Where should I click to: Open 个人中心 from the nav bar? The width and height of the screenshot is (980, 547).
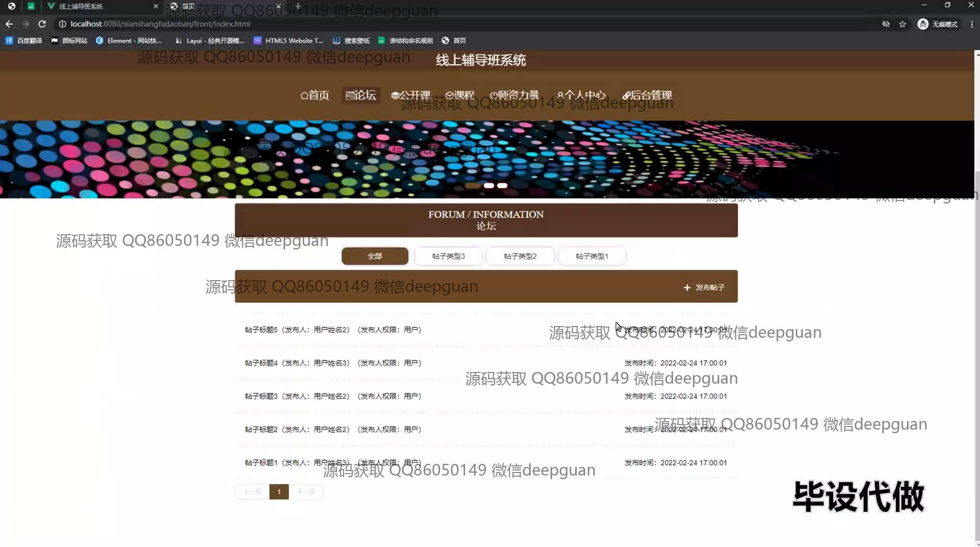581,95
